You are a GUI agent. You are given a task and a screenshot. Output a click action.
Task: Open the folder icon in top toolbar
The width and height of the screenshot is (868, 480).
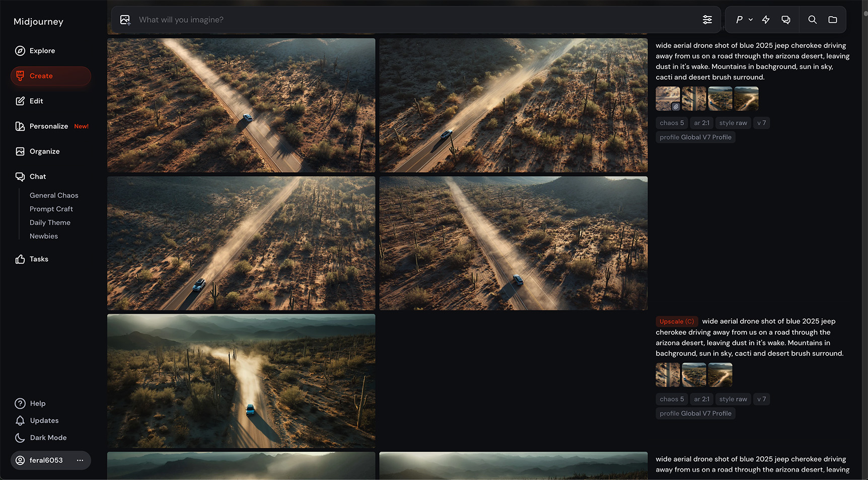click(x=832, y=20)
